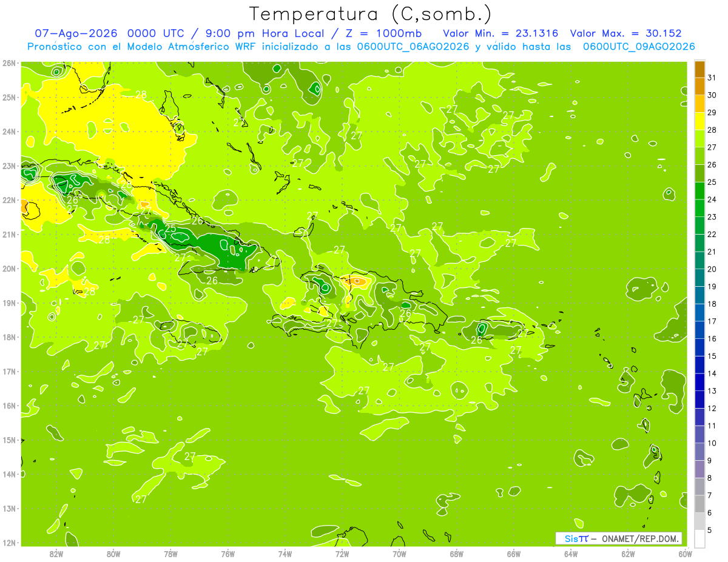Screen dimensions: 728x562
Task: Click the '78W' longitude axis label
Action: tap(171, 554)
